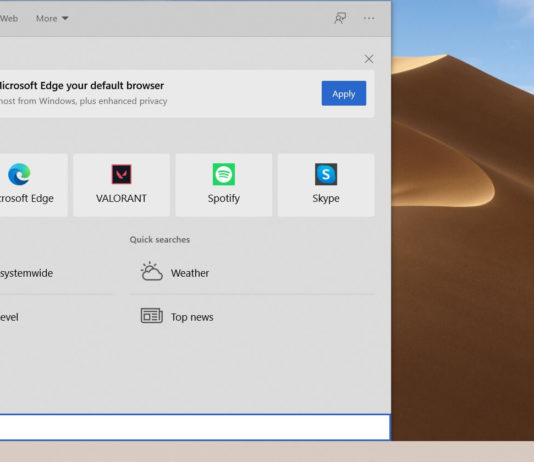The height and width of the screenshot is (462, 534).
Task: Launch Skype from top apps
Action: (x=326, y=185)
